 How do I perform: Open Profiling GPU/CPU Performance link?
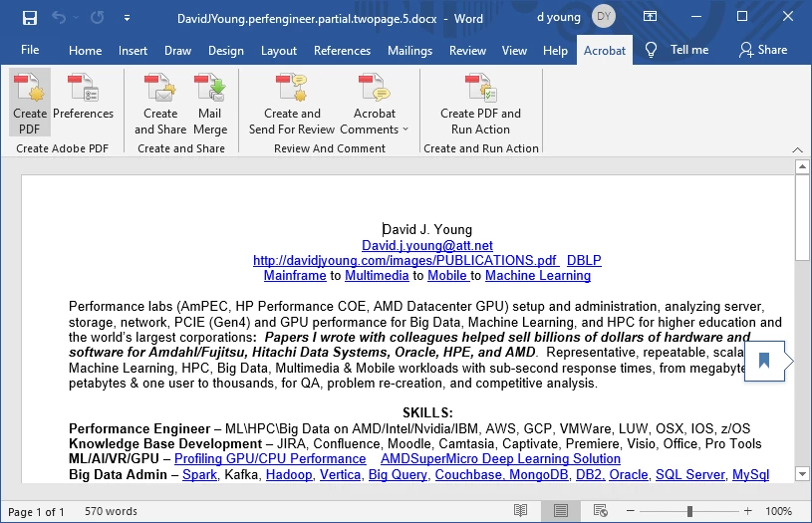(270, 459)
